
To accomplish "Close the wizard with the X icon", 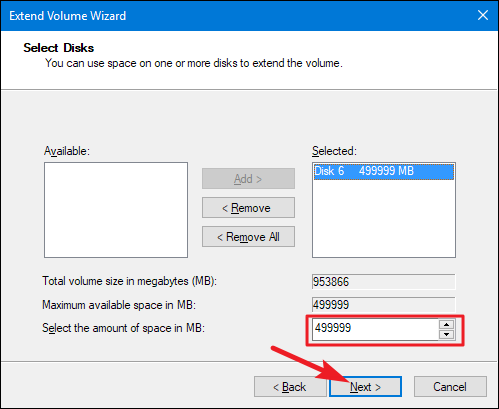I will [x=483, y=15].
